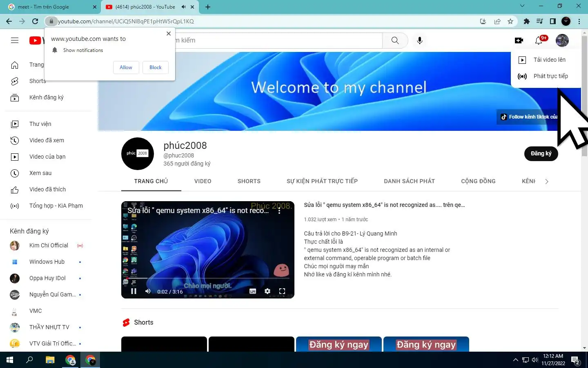Switch to the SHORTS tab
Screen dimensions: 588x368
[249, 181]
